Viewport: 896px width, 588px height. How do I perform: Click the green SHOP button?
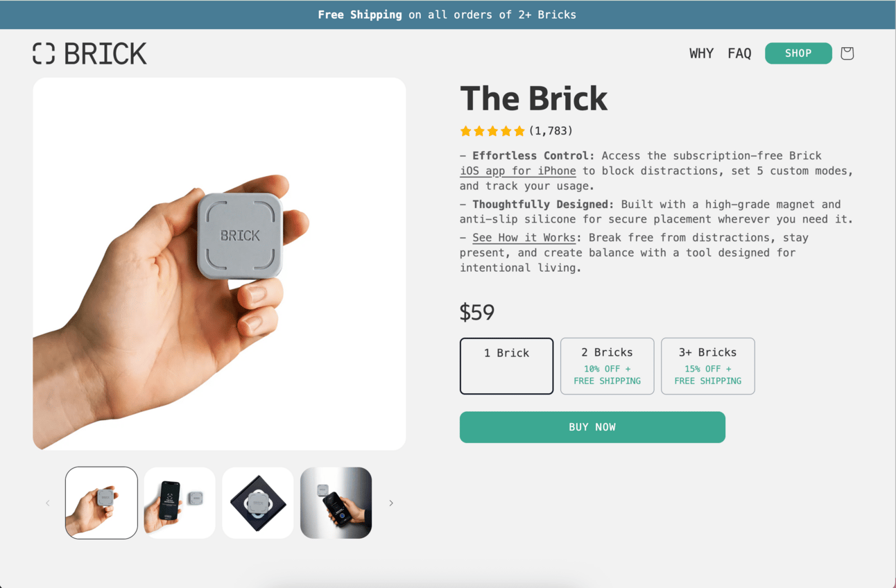(x=798, y=53)
